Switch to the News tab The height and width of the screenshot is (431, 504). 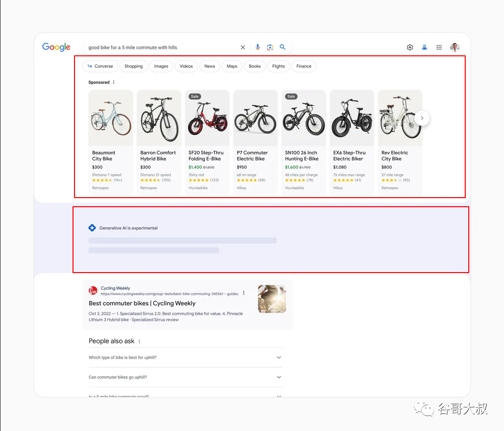click(209, 66)
